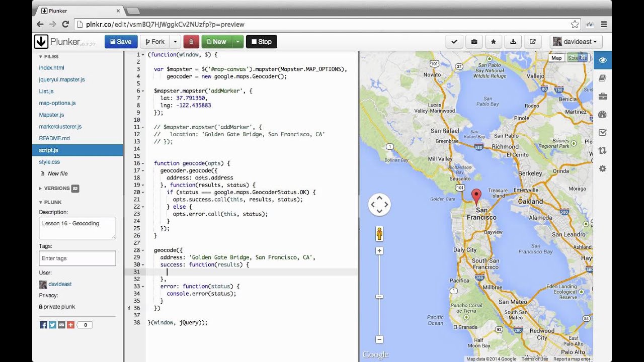The width and height of the screenshot is (644, 362).
Task: Click the Plunker logo icon
Action: (x=41, y=42)
